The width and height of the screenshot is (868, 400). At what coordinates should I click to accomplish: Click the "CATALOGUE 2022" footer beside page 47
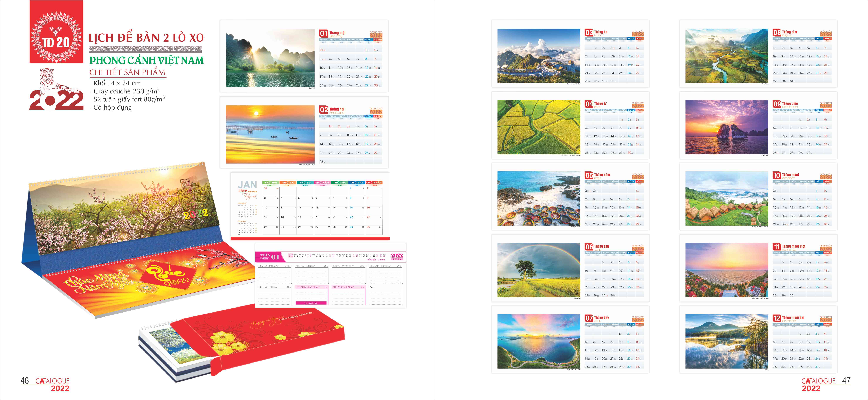818,385
